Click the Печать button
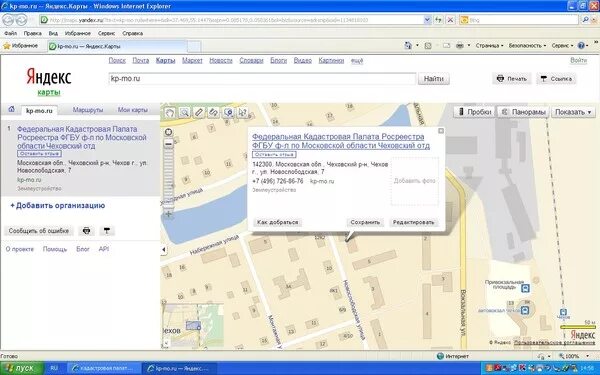 click(x=512, y=79)
